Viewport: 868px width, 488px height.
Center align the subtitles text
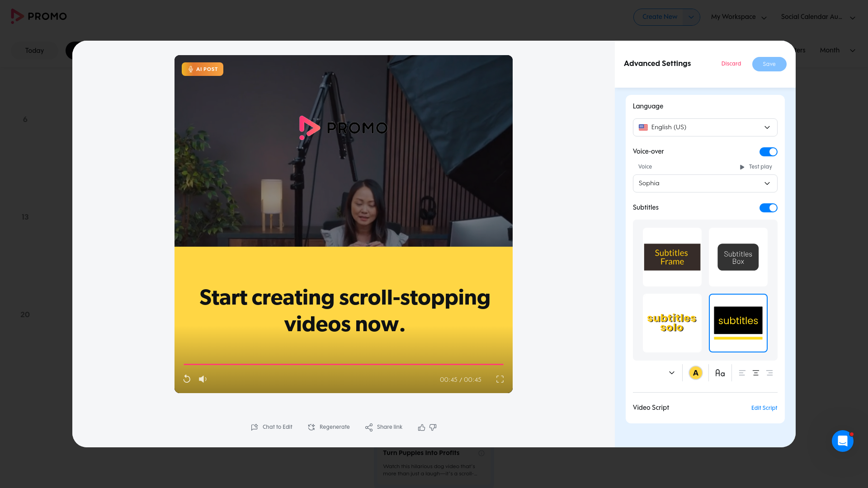[x=756, y=373]
